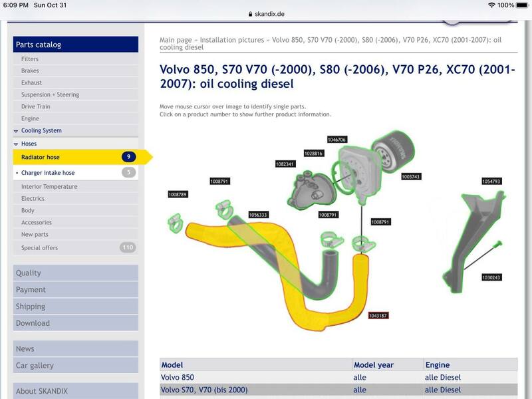Open the Shipping section

point(76,307)
